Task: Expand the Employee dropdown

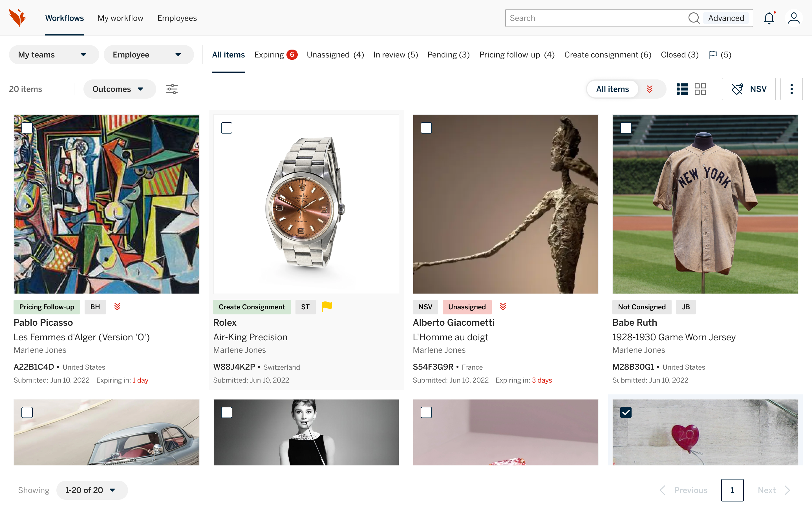Action: pos(149,55)
